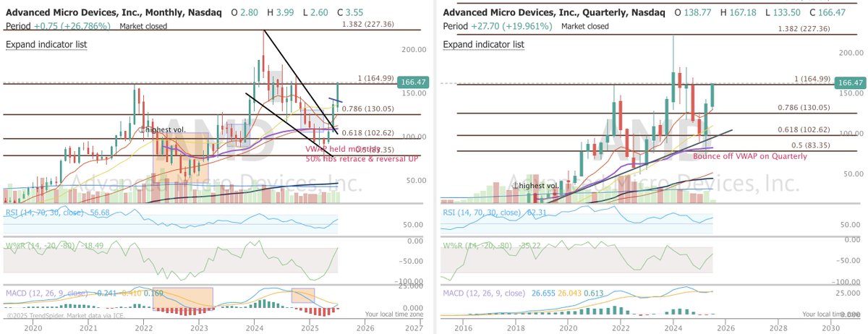Click the 1.382 (227.36) fib label on the Monthly chart
Screen dimensions: 868x334
click(x=369, y=24)
